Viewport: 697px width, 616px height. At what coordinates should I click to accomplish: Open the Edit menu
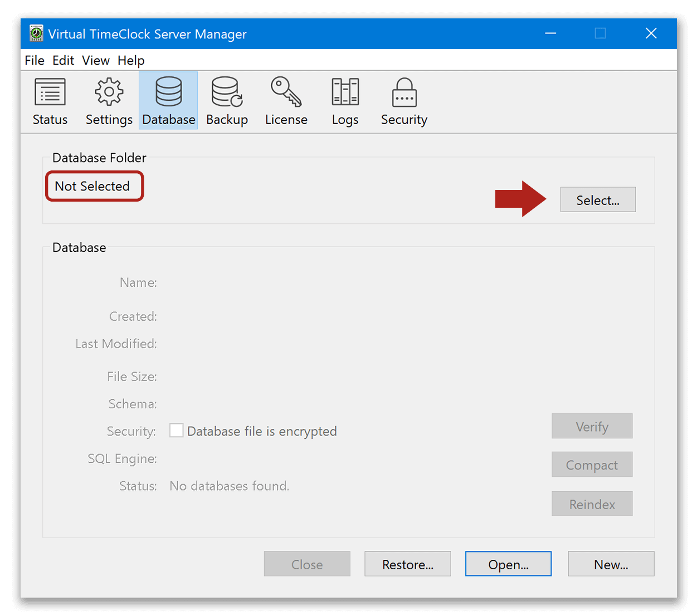pyautogui.click(x=64, y=60)
